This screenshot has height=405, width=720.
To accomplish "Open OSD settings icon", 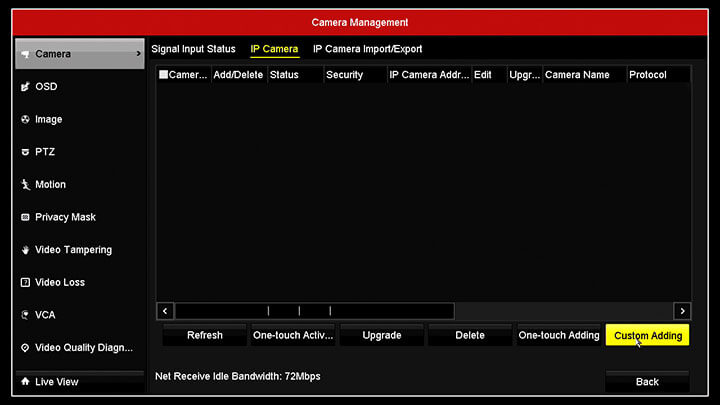I will click(25, 87).
